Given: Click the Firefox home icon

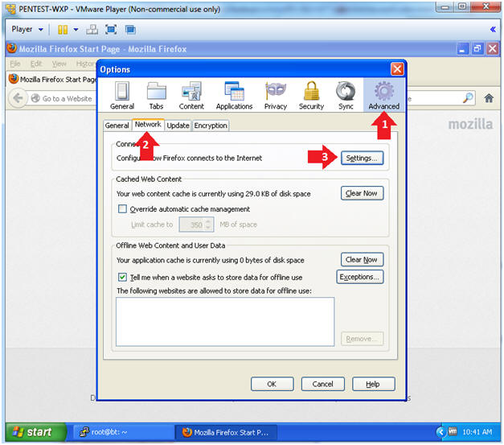Looking at the screenshot, I should point(489,98).
